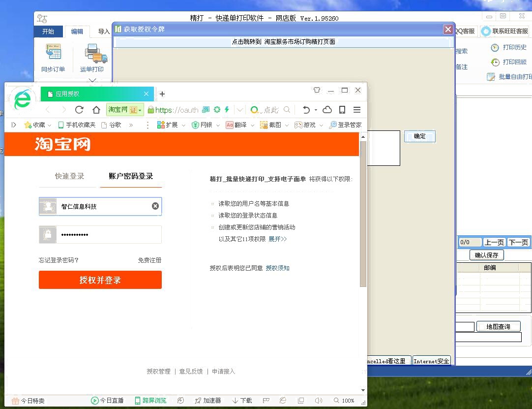This screenshot has height=409, width=532.
Task: Click the browser refresh icon
Action: click(79, 110)
